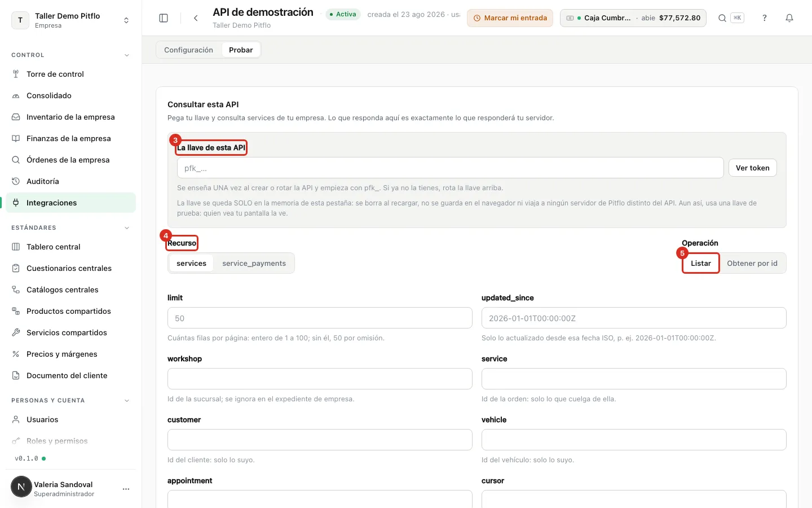Go back with the left arrow

(x=196, y=18)
